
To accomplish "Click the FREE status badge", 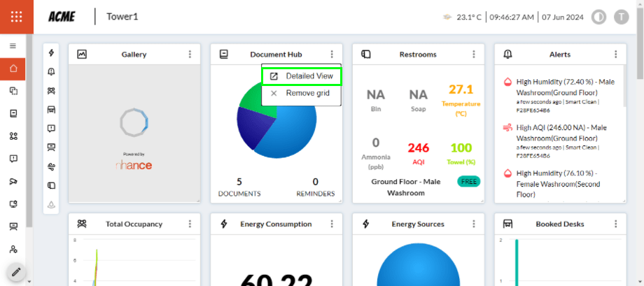I will (467, 181).
